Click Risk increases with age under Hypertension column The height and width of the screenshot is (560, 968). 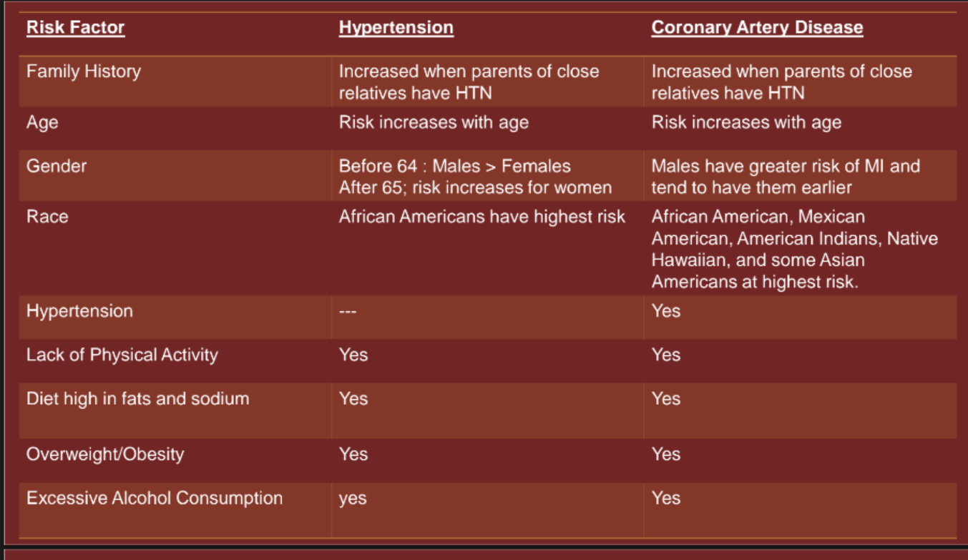click(434, 122)
